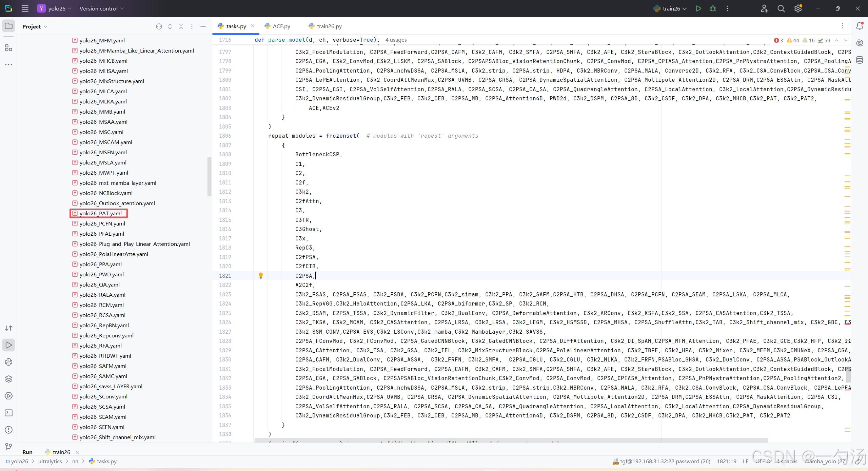This screenshot has height=471, width=868.
Task: Open the Python Packages tool window
Action: click(9, 379)
